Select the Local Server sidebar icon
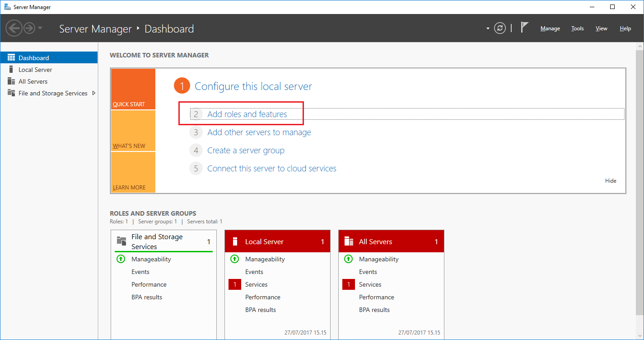The height and width of the screenshot is (340, 644). tap(11, 69)
